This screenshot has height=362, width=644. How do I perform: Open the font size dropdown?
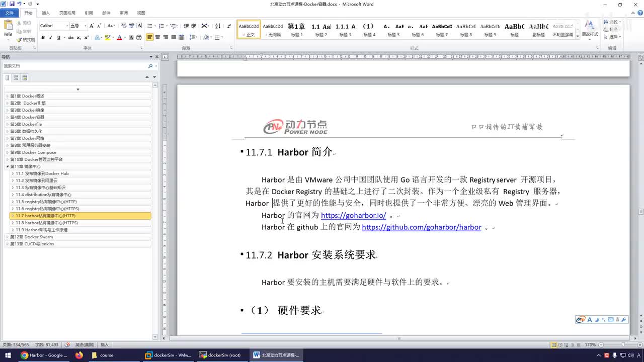[86, 26]
